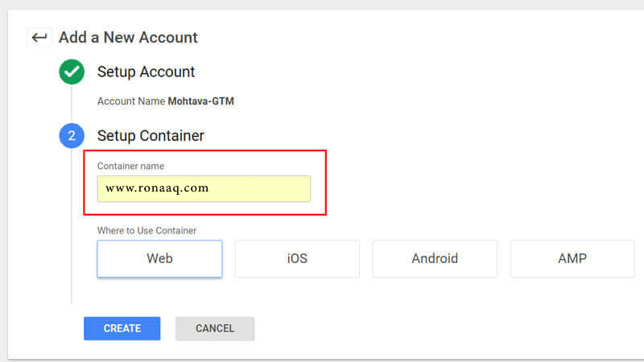Choose iOS as container platform
The height and width of the screenshot is (362, 644).
click(297, 259)
